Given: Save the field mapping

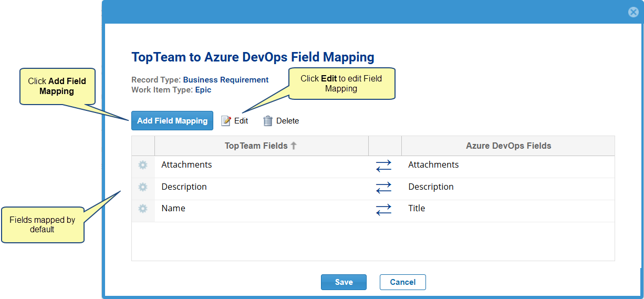Looking at the screenshot, I should (344, 282).
